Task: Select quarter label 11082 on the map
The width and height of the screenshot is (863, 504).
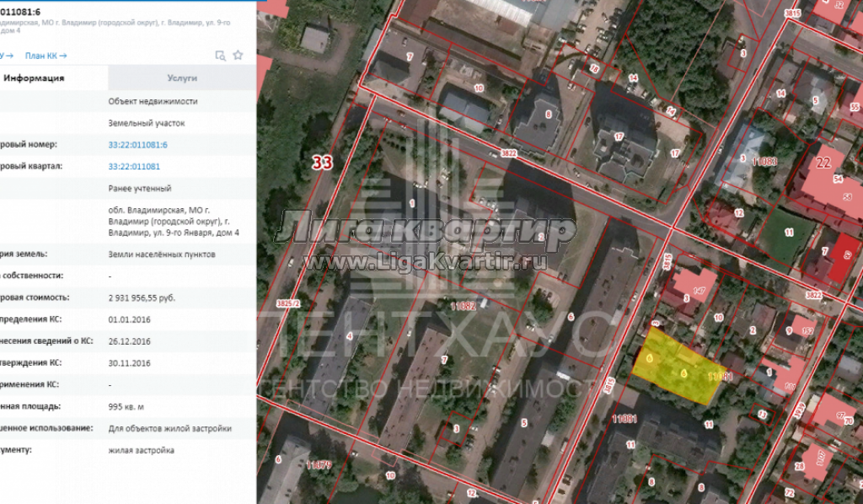Action: (x=465, y=308)
